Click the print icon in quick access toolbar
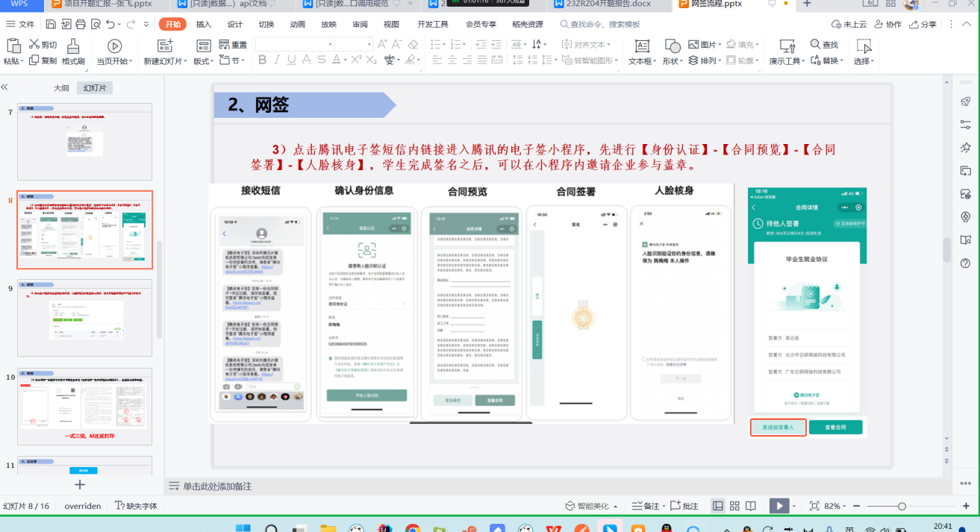Image resolution: width=980 pixels, height=532 pixels. 81,25
